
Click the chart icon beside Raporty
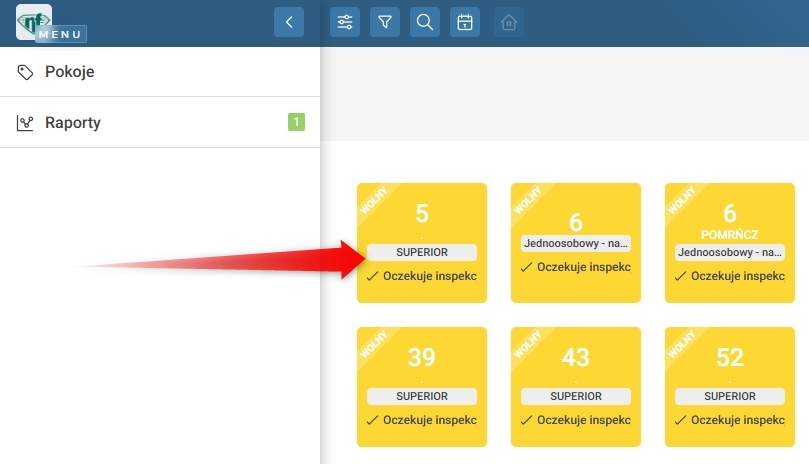(x=25, y=123)
